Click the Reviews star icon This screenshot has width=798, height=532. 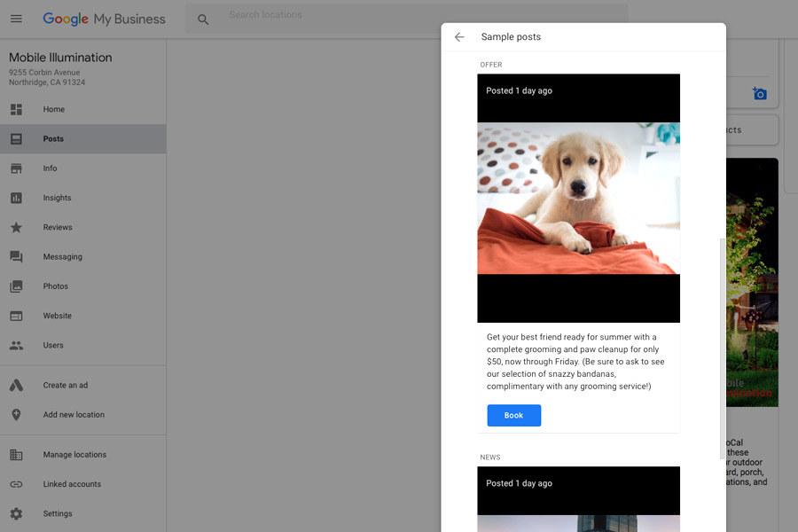[x=16, y=227]
